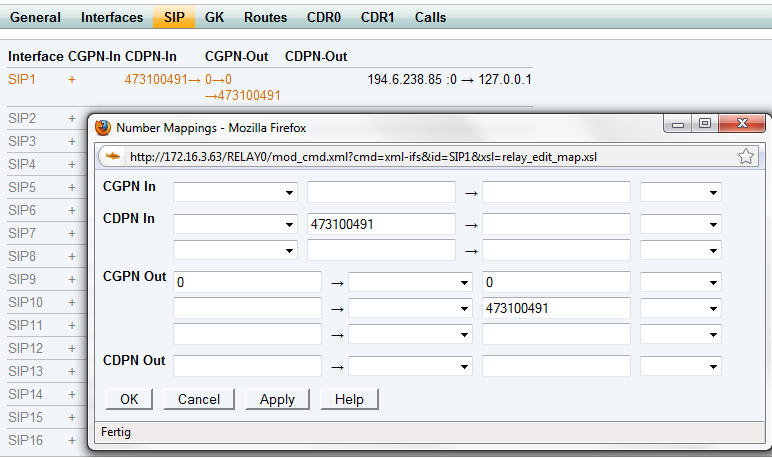Open the Calls tab
The width and height of the screenshot is (772, 458).
tap(430, 17)
